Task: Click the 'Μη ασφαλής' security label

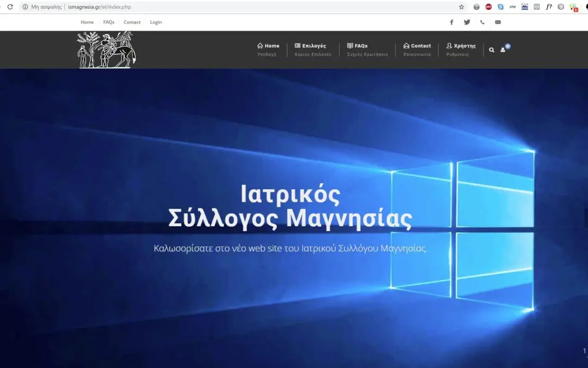Action: (x=46, y=7)
